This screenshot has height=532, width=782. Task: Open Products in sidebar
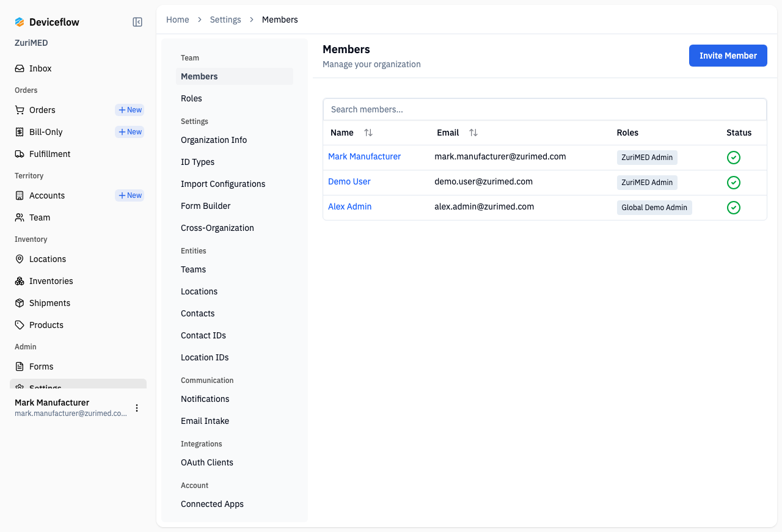coord(78,325)
